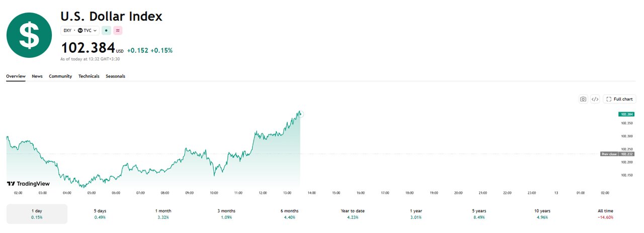Select the 1 day range
Screen dimensions: 644x233
(37, 214)
